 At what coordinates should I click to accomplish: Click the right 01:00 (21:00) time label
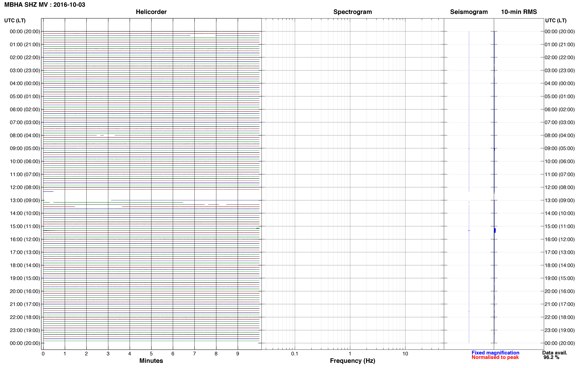click(x=560, y=45)
